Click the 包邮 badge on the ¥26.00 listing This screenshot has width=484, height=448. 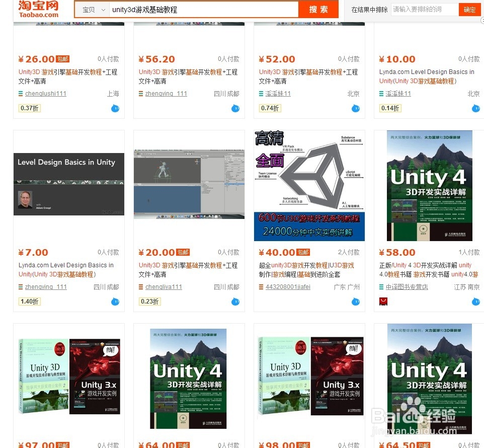point(62,58)
